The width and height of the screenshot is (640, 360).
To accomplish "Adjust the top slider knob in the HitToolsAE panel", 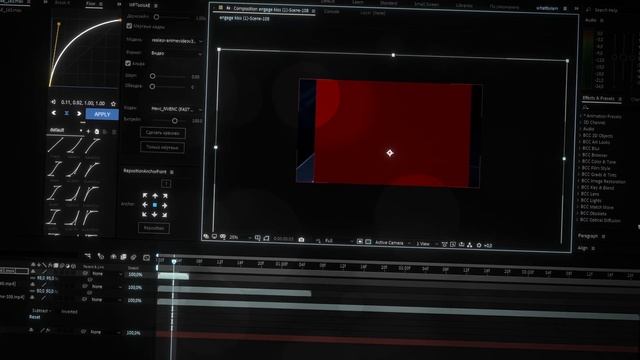I will [156, 17].
